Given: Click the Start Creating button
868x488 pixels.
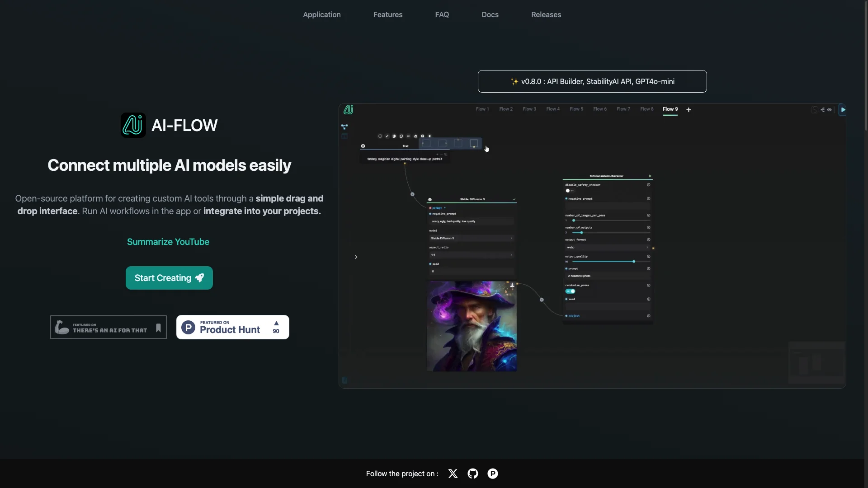Looking at the screenshot, I should (x=170, y=278).
